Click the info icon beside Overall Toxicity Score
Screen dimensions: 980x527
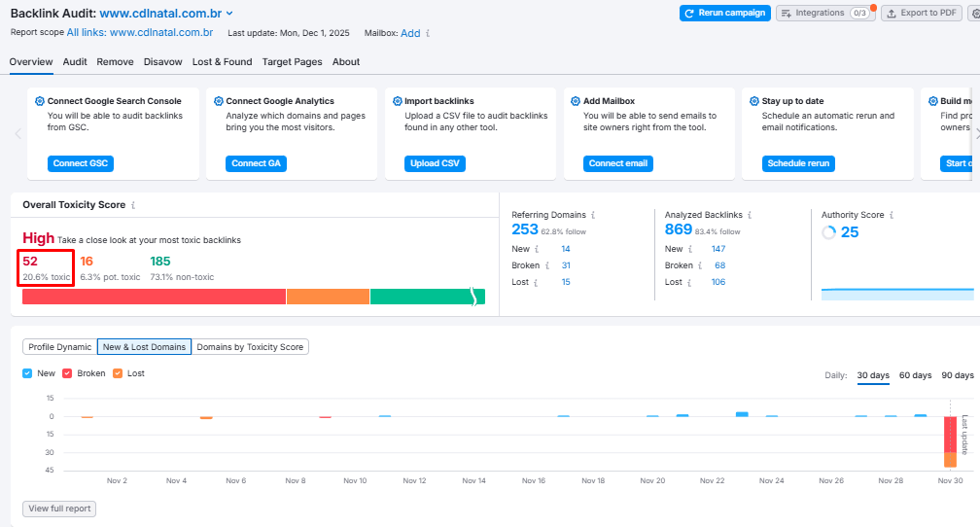[133, 205]
